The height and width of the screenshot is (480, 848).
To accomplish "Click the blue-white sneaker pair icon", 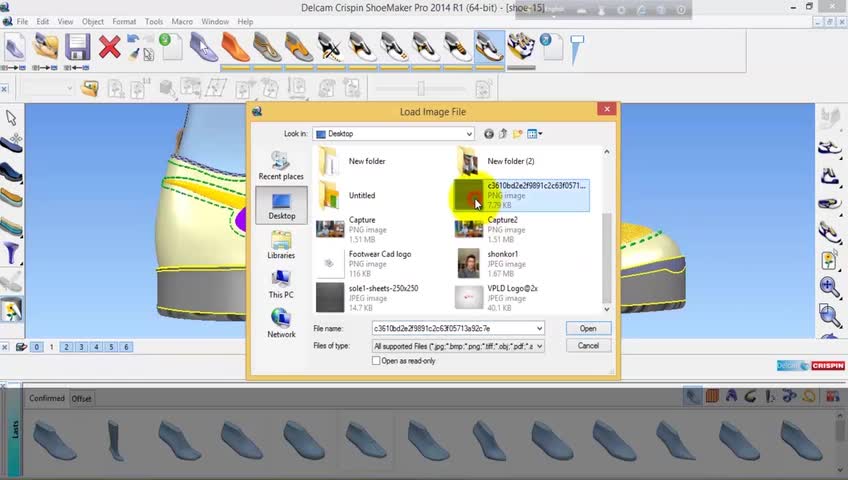I will click(521, 47).
